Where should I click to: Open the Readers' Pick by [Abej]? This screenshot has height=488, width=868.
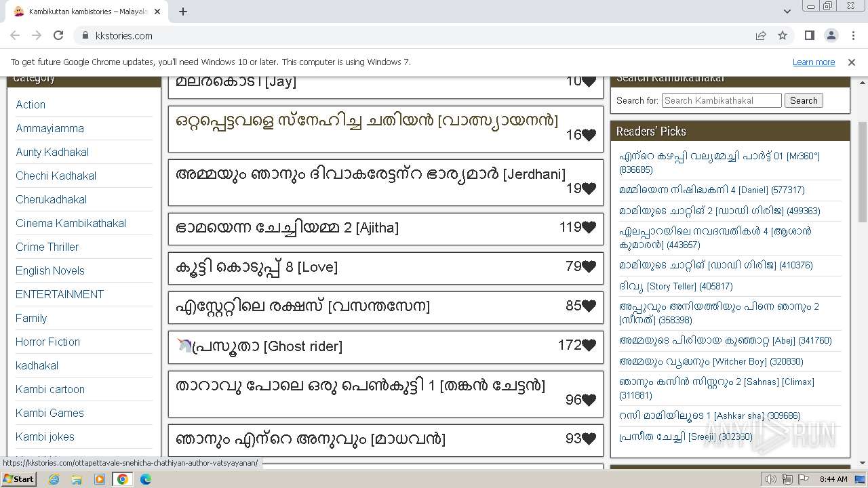coord(725,340)
